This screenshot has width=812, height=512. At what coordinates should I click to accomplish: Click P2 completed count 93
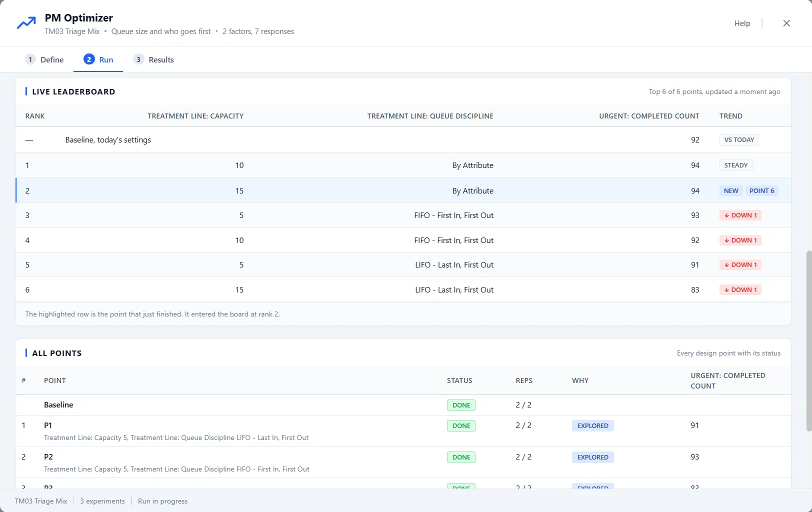(x=694, y=457)
